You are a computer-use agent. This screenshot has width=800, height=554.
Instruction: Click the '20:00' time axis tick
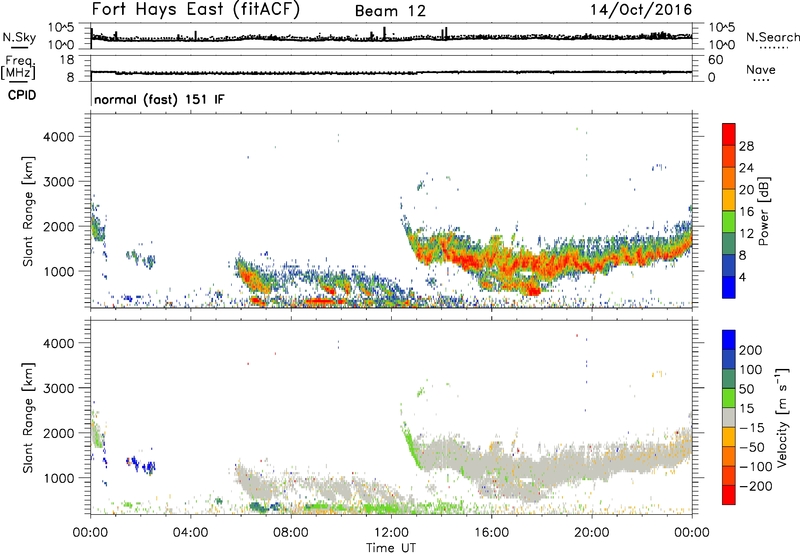[592, 533]
